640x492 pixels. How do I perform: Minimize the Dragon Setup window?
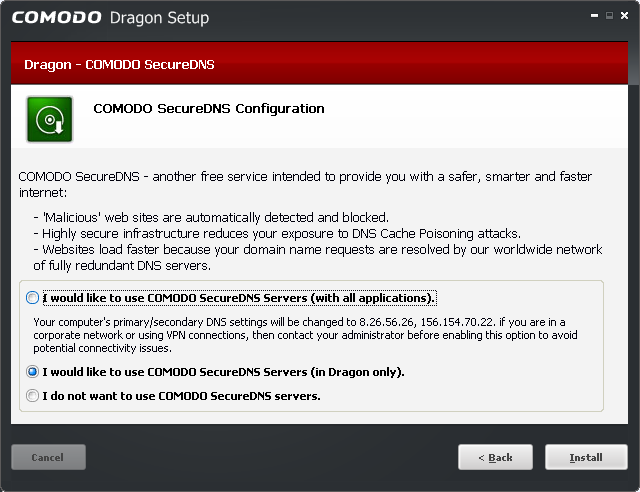pyautogui.click(x=592, y=14)
